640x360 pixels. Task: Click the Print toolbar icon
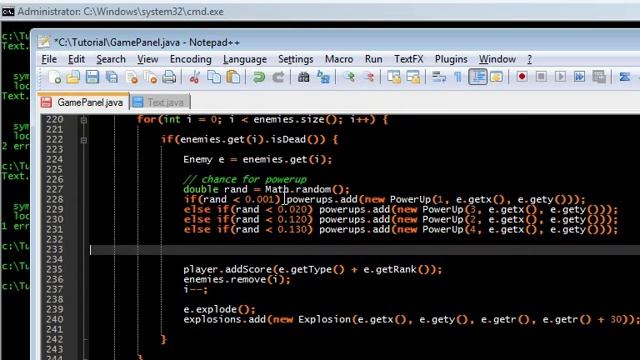(169, 77)
